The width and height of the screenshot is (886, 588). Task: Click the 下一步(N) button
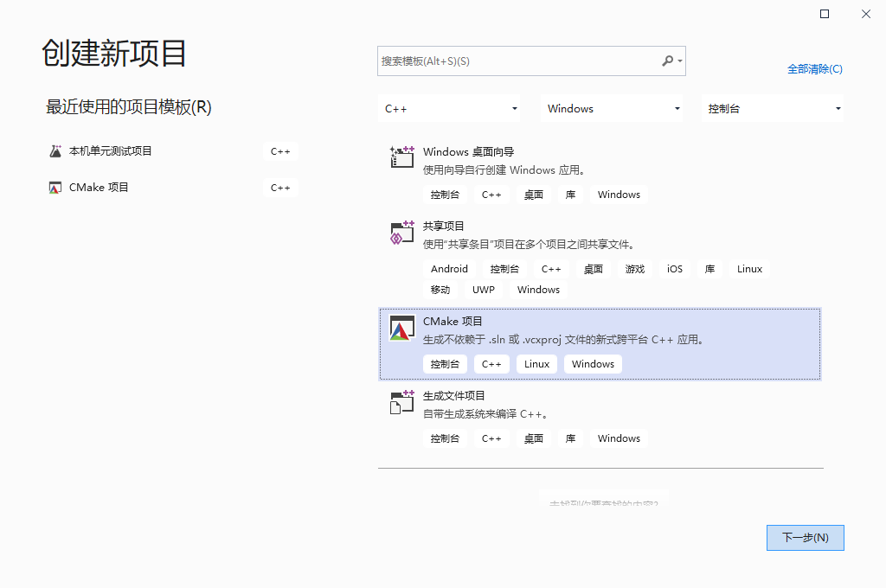[x=806, y=538]
